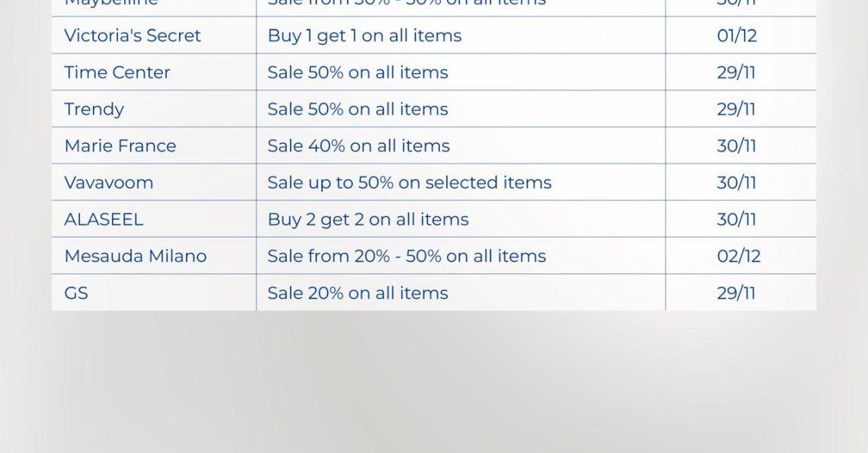Click the Mesauda Milano brand name
The height and width of the screenshot is (453, 868).
pos(136,256)
